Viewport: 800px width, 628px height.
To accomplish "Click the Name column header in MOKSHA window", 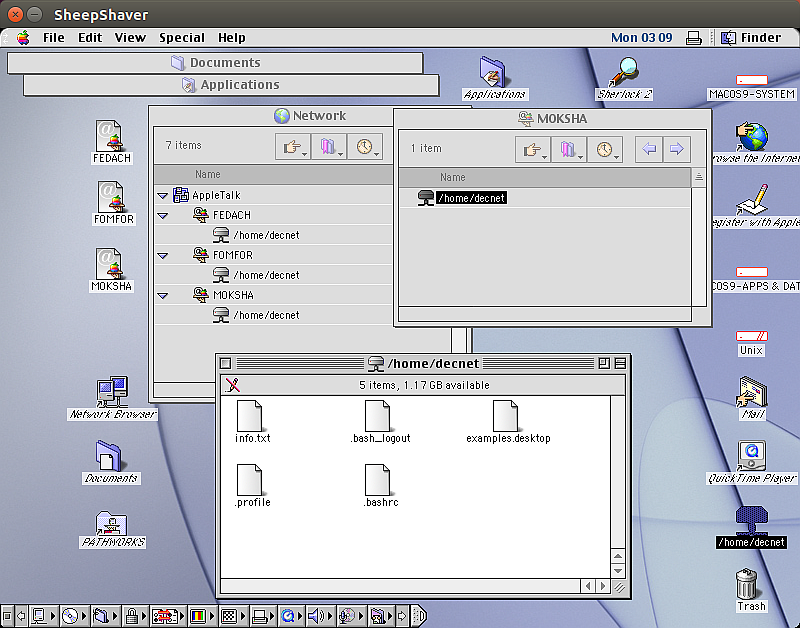I will 544,178.
